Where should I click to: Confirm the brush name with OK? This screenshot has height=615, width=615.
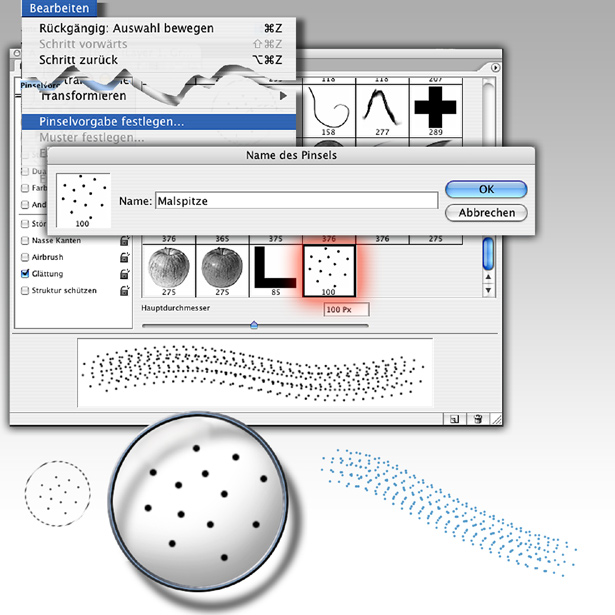(486, 189)
